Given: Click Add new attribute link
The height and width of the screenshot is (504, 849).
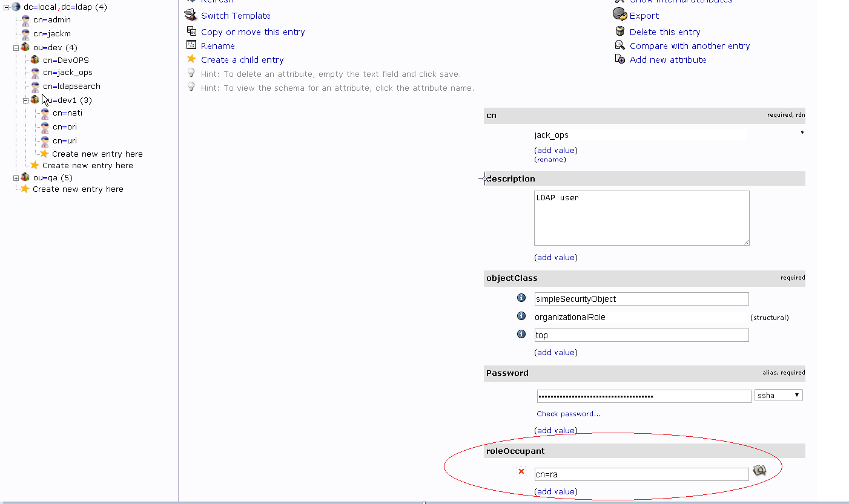Looking at the screenshot, I should 668,60.
